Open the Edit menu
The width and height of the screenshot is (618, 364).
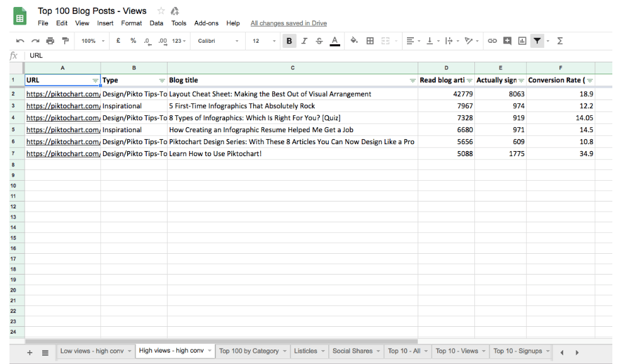62,23
